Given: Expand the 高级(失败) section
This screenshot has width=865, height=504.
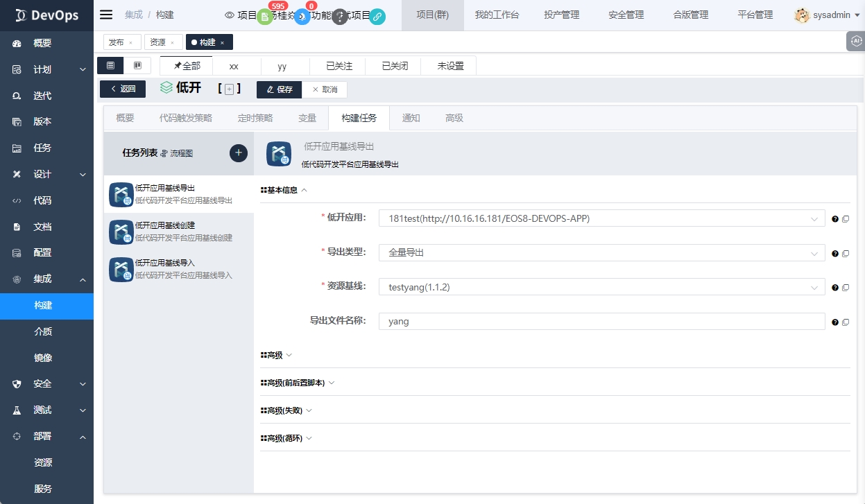Looking at the screenshot, I should [x=286, y=410].
